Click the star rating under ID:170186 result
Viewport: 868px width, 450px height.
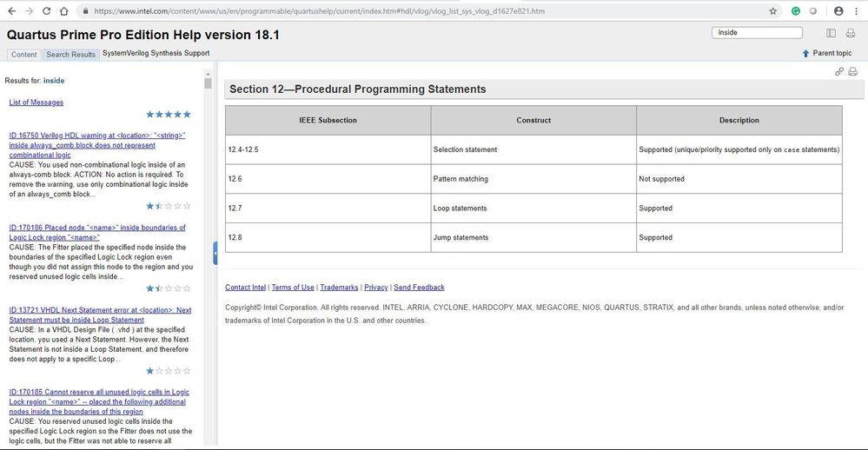169,288
